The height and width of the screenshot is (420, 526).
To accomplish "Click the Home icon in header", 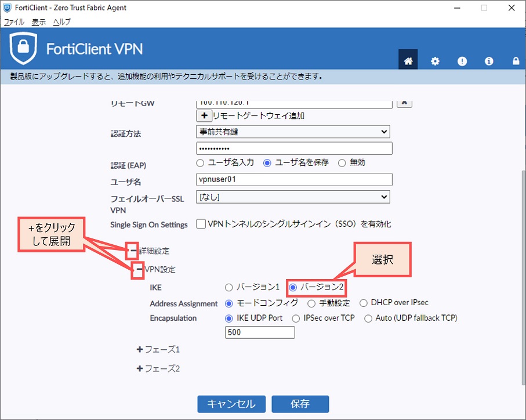I will pyautogui.click(x=408, y=61).
